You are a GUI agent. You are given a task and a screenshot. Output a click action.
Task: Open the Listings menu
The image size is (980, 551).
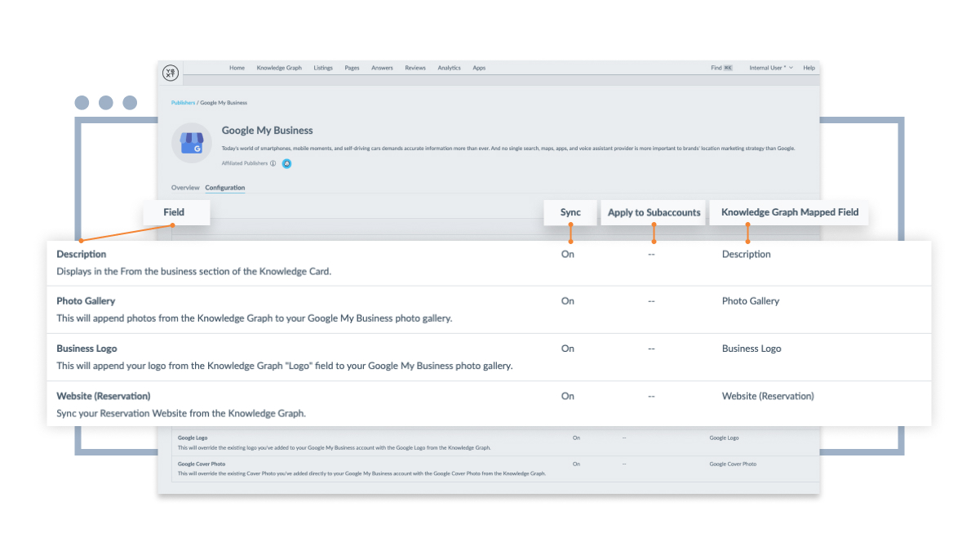323,68
